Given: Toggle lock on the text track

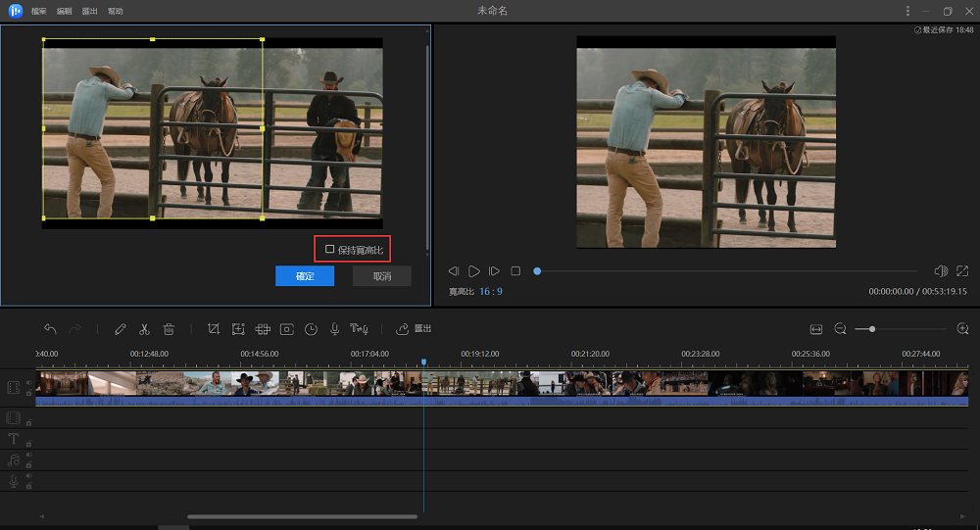Looking at the screenshot, I should [x=28, y=444].
